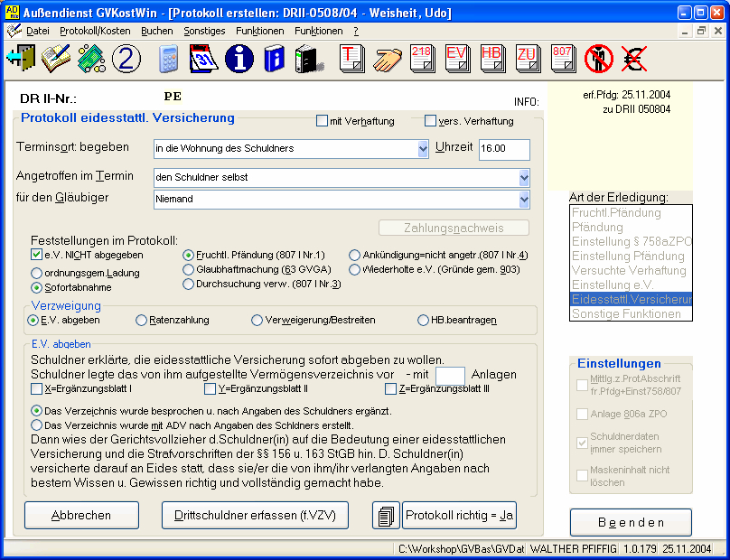The width and height of the screenshot is (730, 560).
Task: Select the 'Ratenzahlung' radio button
Action: point(141,320)
